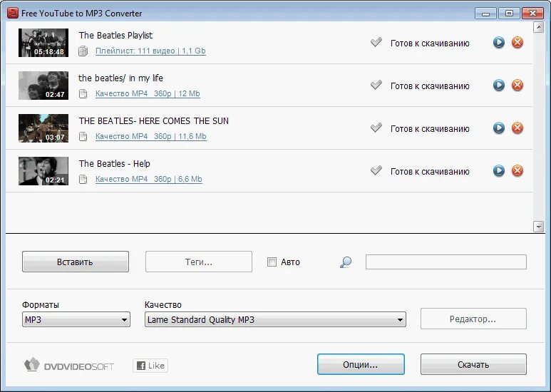Minimize the Free YouTube to MP3 Converter window
This screenshot has width=551, height=392.
tap(485, 14)
